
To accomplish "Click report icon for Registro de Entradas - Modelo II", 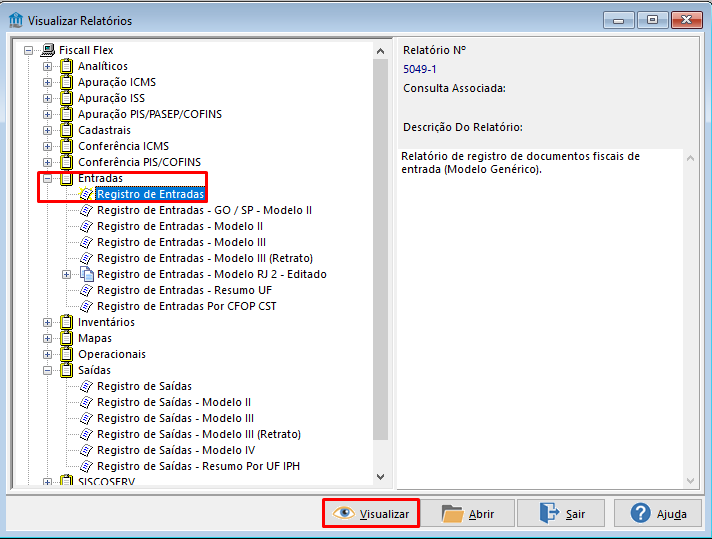I will [x=86, y=226].
